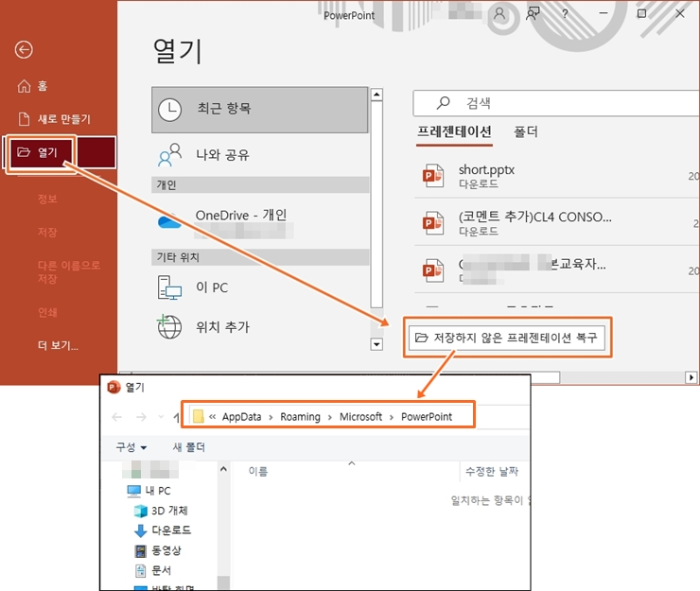The image size is (700, 591).
Task: Click right arrow of horizontal scrollbar
Action: coord(691,377)
